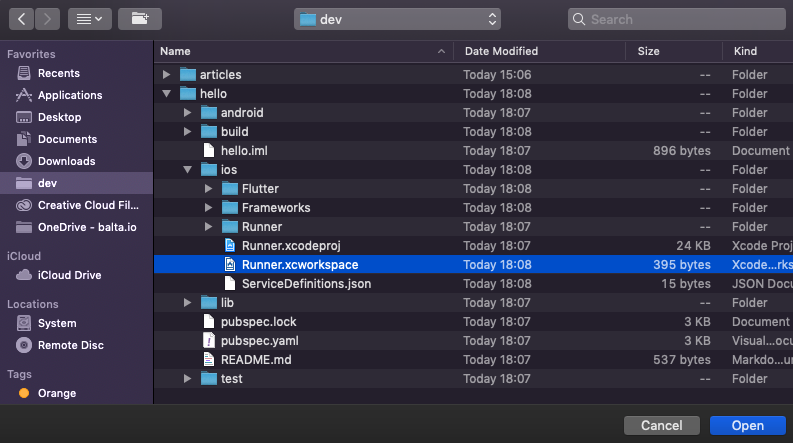
Task: Click 'Today 15:06' date for articles
Action: tap(497, 74)
